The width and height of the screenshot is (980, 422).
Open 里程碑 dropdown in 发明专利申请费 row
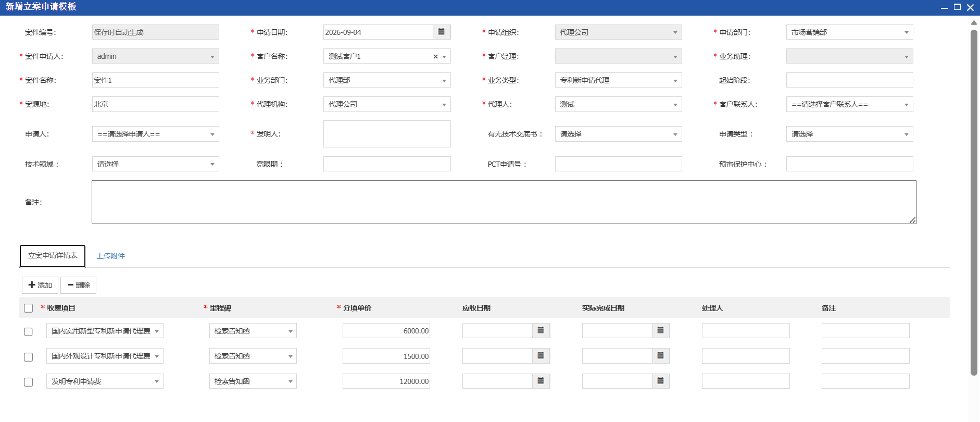[x=253, y=381]
